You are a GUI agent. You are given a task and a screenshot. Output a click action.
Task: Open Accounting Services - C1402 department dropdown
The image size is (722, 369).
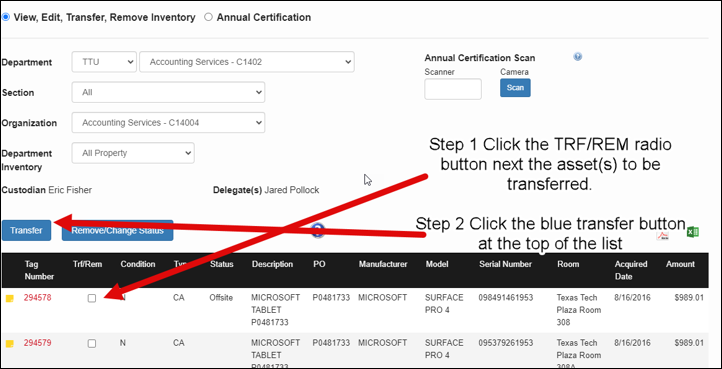(x=247, y=62)
